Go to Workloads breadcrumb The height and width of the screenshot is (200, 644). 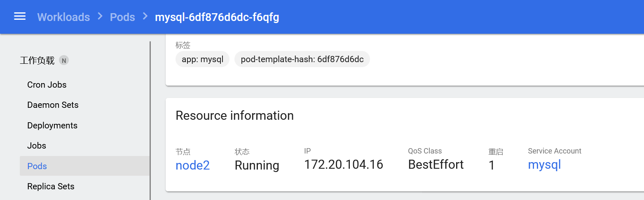pos(63,17)
